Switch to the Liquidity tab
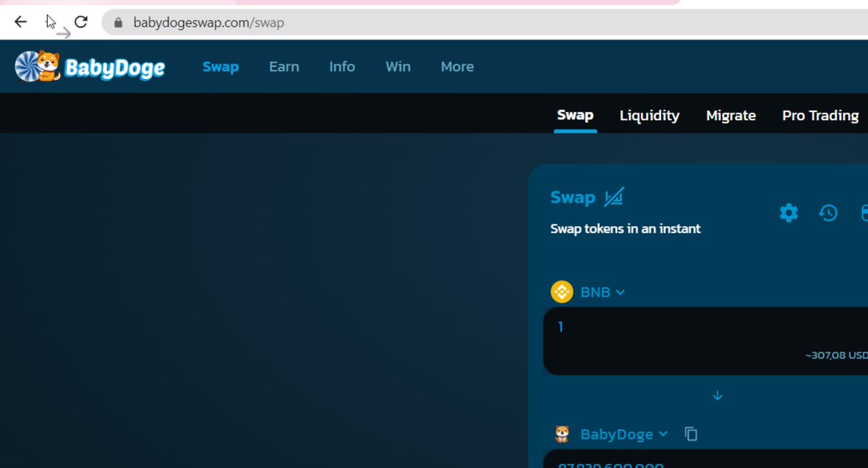Image resolution: width=868 pixels, height=468 pixels. (x=650, y=116)
